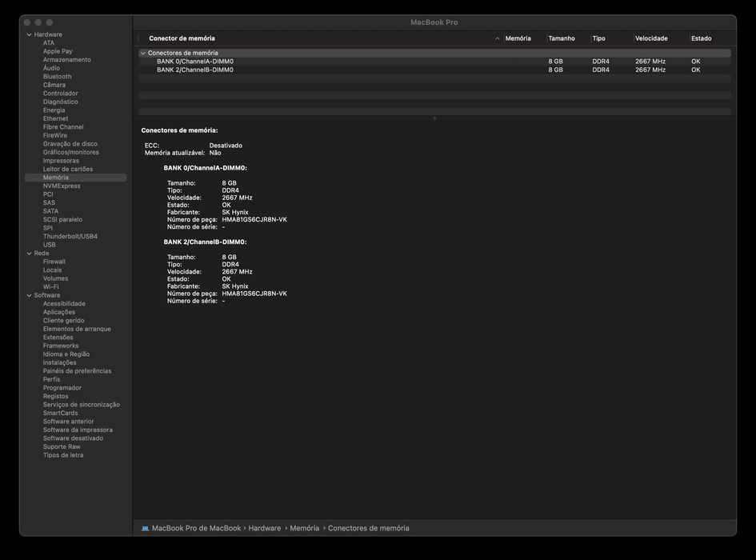The image size is (756, 560).
Task: Select Frameworks under Software
Action: (61, 346)
